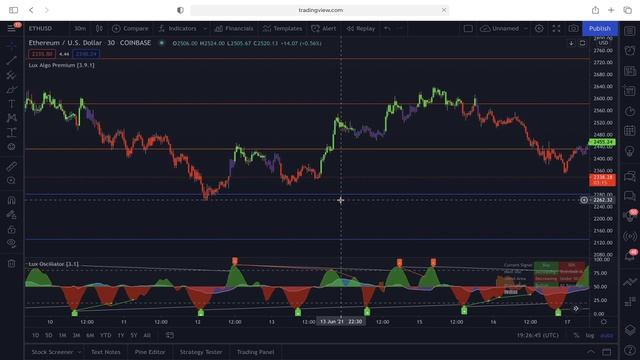Select the 5D date range
The height and width of the screenshot is (360, 640).
(x=49, y=335)
